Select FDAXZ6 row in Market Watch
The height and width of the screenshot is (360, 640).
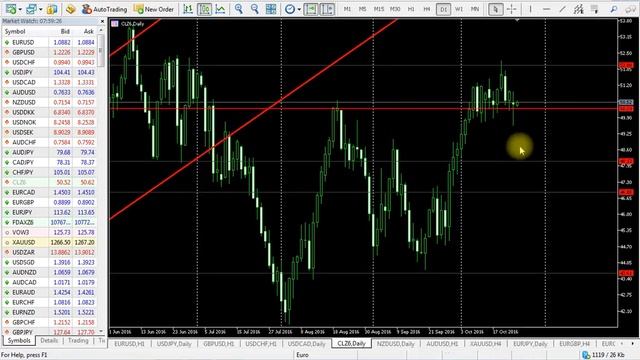point(49,222)
